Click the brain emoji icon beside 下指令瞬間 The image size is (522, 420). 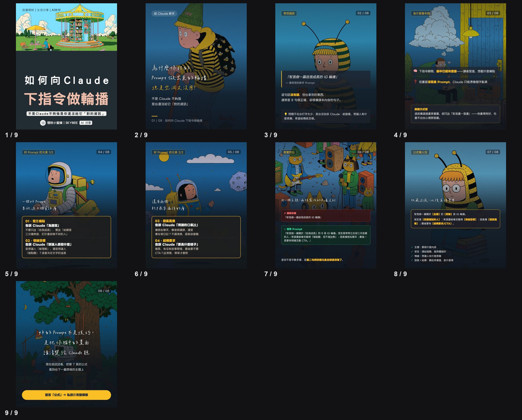click(415, 71)
